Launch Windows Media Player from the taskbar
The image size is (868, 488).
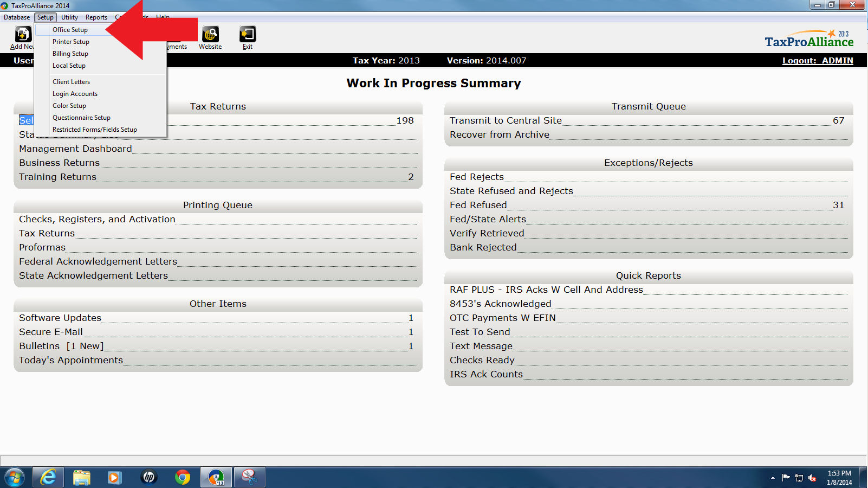[x=114, y=477]
